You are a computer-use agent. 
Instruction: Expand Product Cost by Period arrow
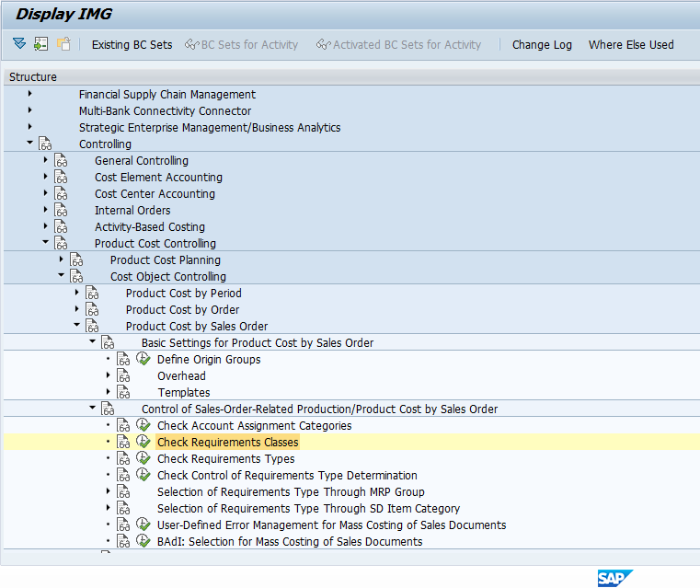[x=76, y=293]
